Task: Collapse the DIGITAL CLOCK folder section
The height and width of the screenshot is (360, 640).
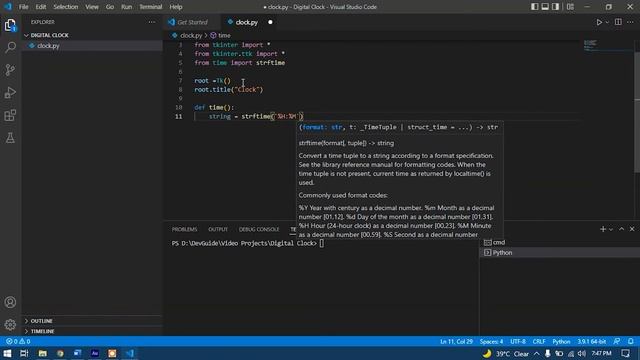Action: (93, 36)
